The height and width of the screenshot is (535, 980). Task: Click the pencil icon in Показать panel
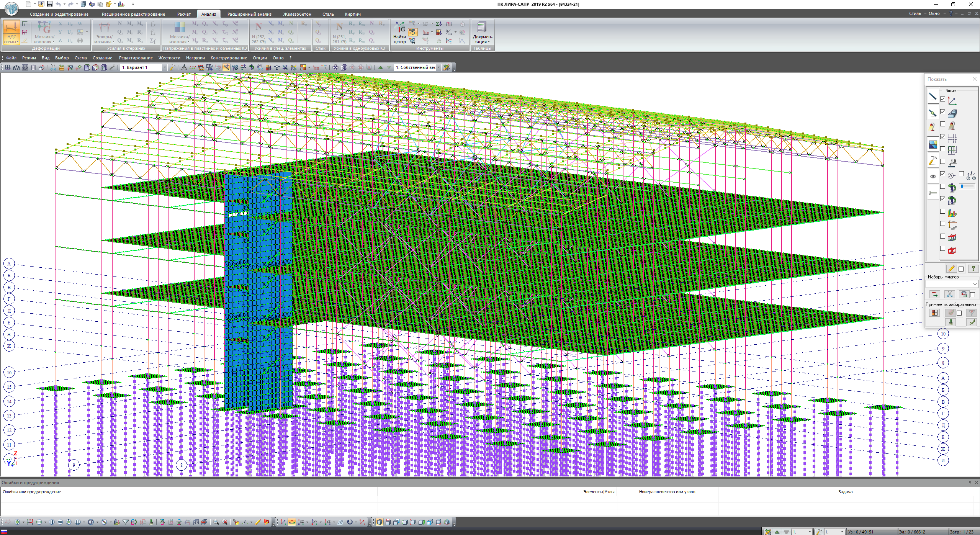point(951,268)
